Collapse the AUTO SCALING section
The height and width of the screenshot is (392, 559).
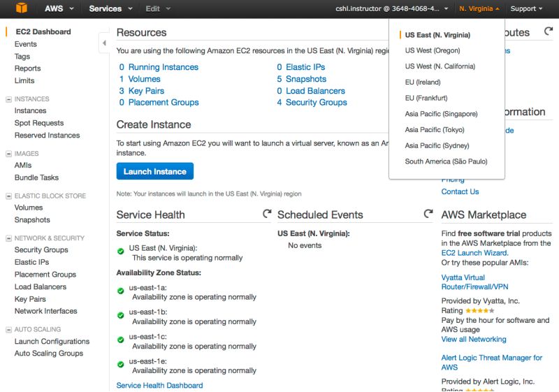pos(8,330)
